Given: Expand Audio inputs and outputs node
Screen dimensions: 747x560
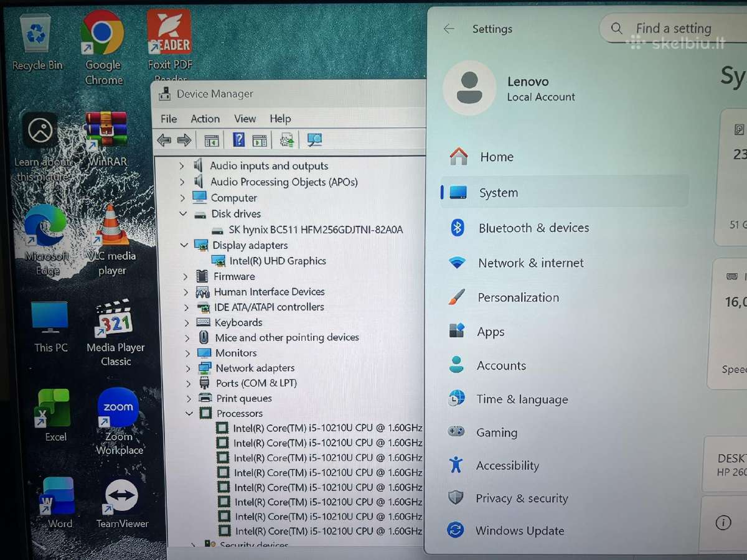Looking at the screenshot, I should point(182,166).
